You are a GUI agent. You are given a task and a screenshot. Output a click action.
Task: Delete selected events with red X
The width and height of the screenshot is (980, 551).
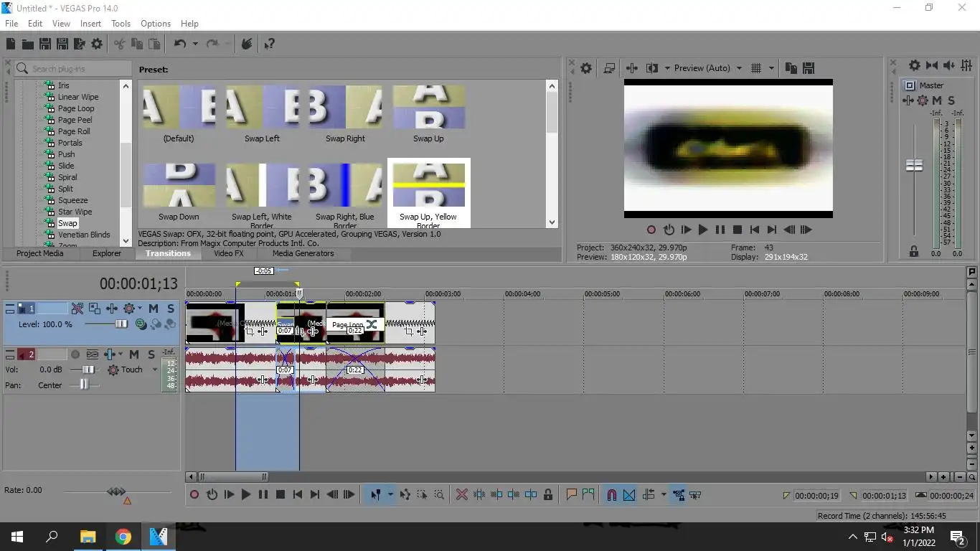coord(462,495)
